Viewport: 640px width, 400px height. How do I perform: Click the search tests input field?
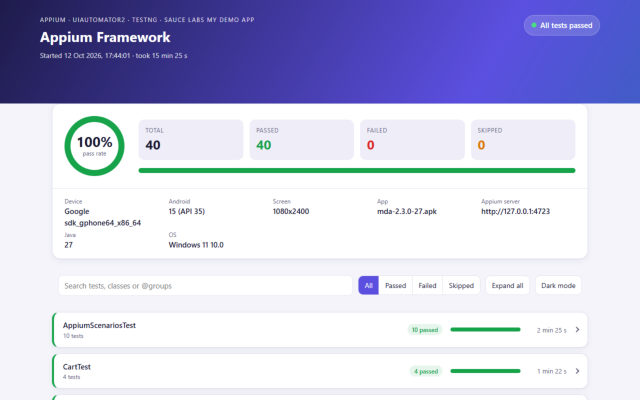point(205,286)
